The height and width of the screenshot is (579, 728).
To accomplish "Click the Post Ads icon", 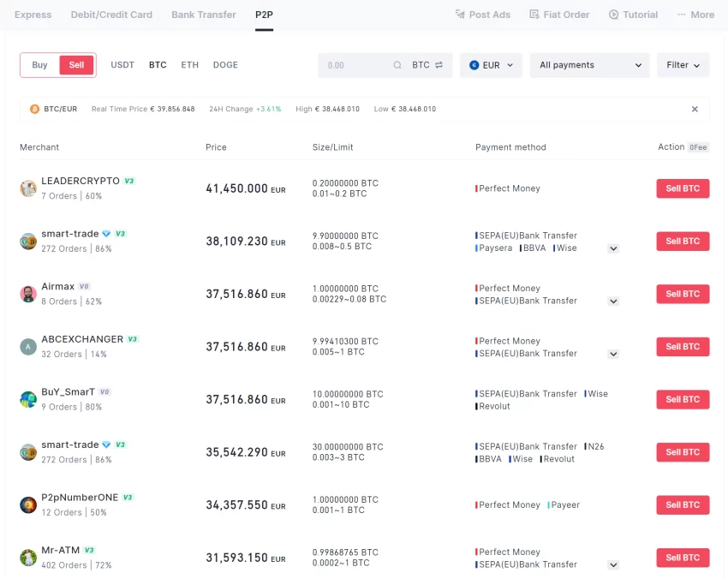I will point(460,15).
